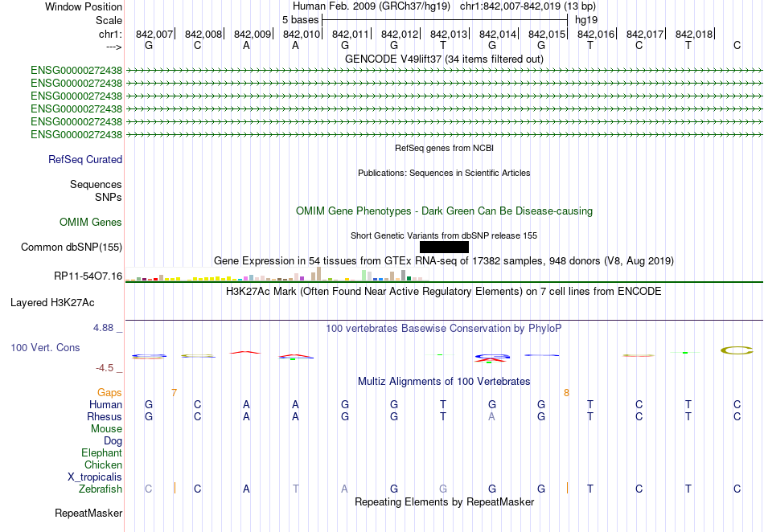
Task: Select the Elephant species label
Action: coord(102,452)
